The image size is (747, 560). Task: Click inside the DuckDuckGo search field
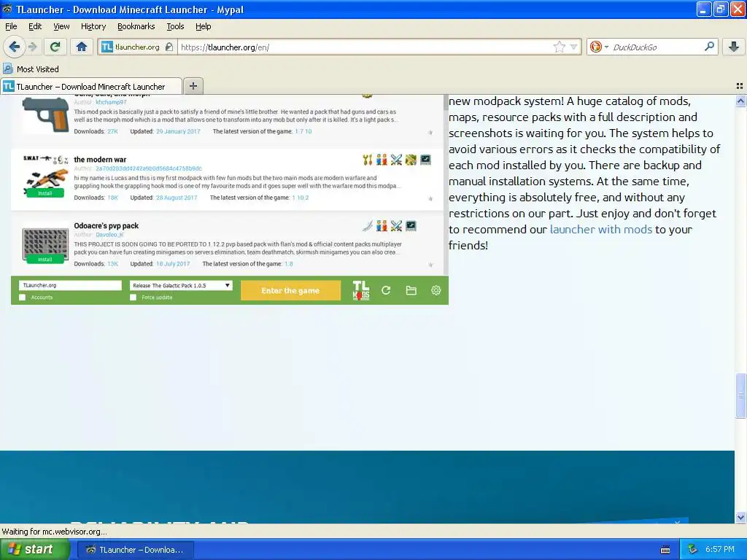(657, 47)
